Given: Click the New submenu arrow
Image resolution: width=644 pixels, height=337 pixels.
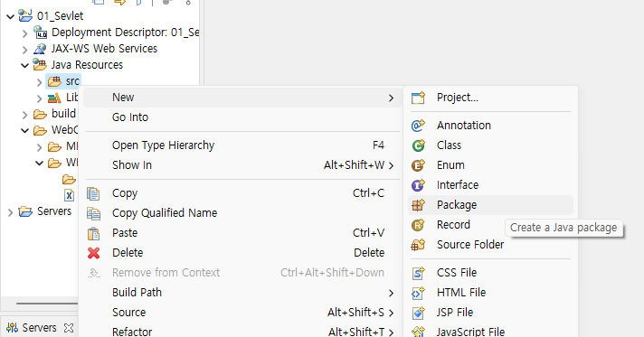Looking at the screenshot, I should coord(391,98).
